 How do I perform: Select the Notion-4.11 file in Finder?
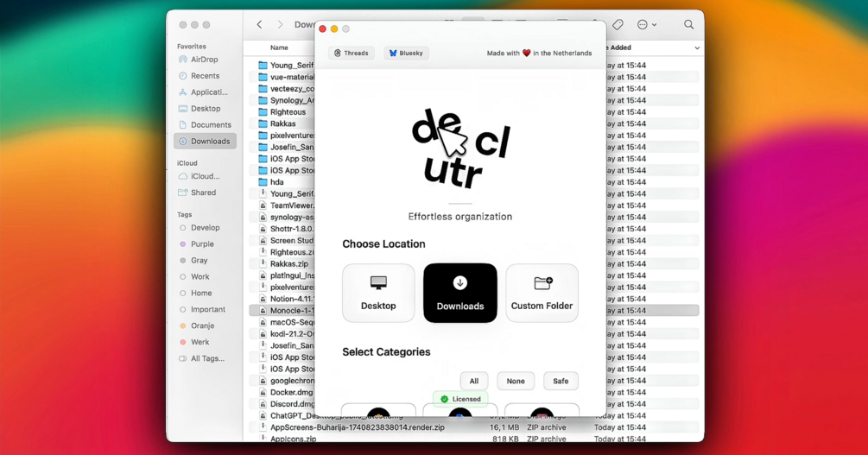click(x=286, y=299)
